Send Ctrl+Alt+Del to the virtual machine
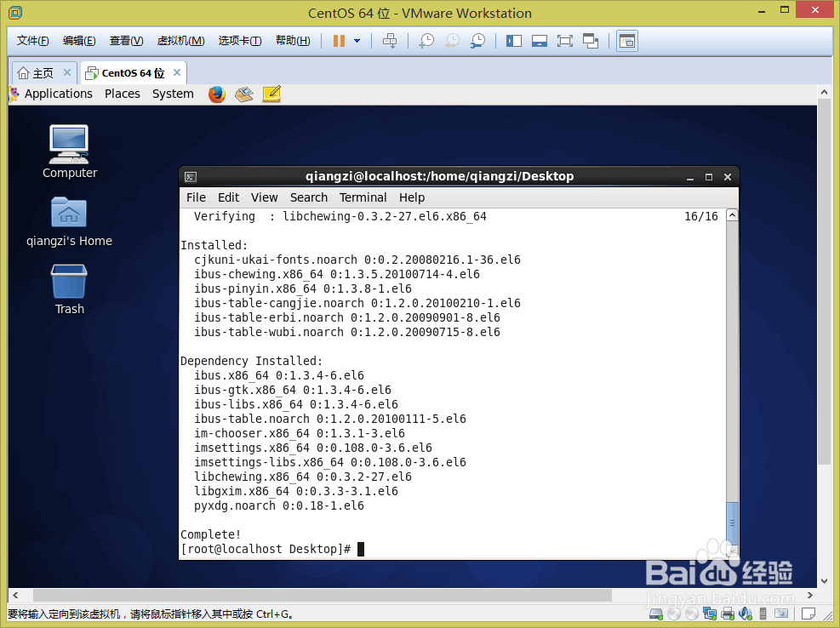 click(x=390, y=41)
